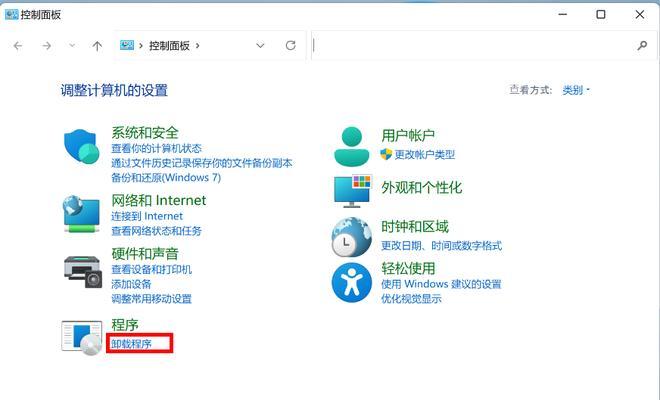Open the 网络和 Internet category

159,200
